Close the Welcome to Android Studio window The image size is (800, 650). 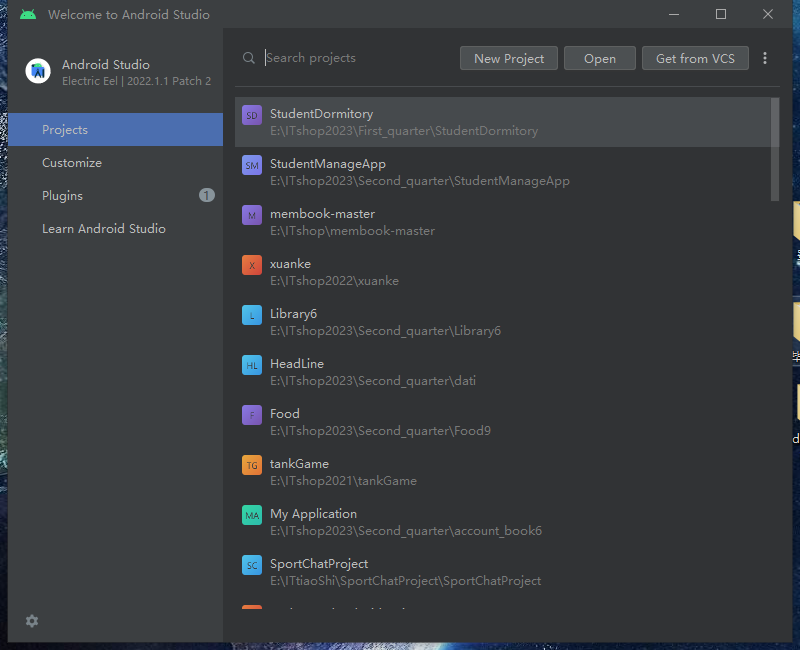tap(768, 14)
